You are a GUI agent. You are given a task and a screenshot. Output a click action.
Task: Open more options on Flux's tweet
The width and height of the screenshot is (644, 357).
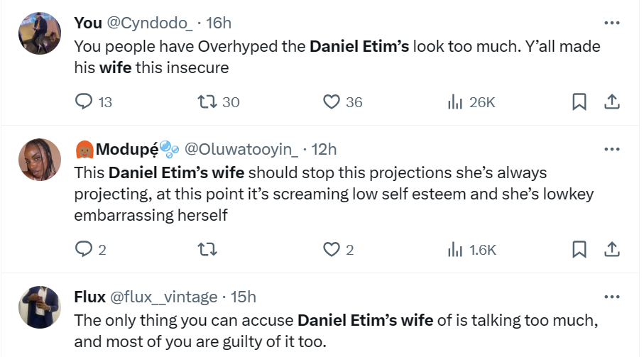point(611,296)
